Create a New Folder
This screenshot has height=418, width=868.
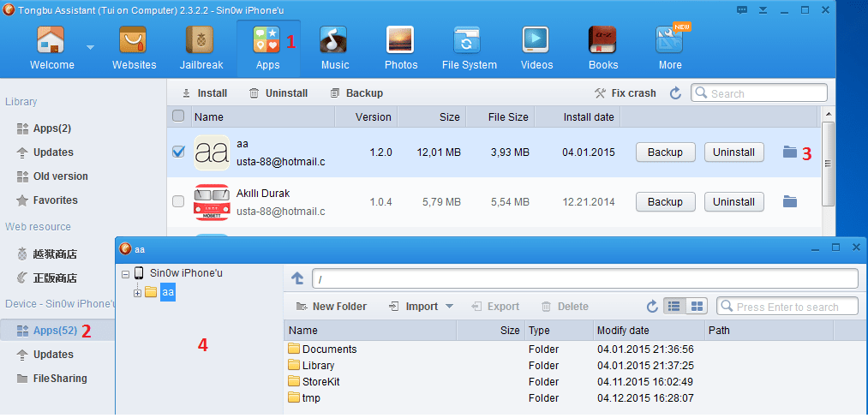[332, 307]
